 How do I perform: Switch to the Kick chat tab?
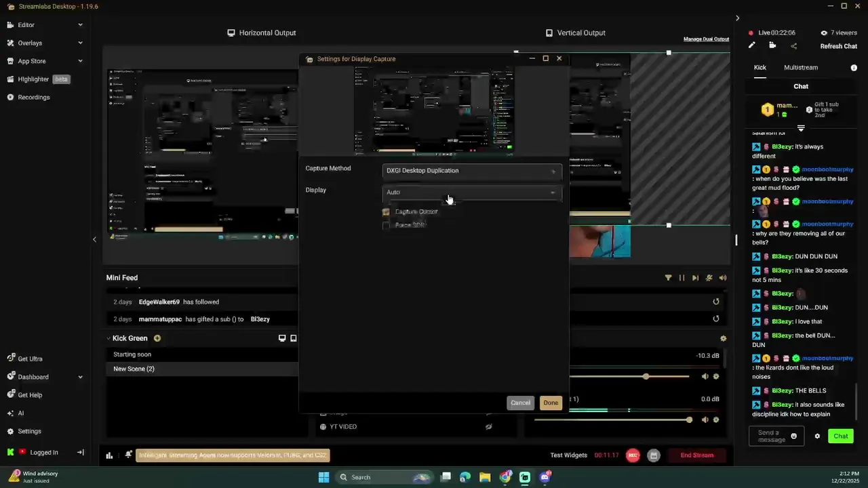760,68
